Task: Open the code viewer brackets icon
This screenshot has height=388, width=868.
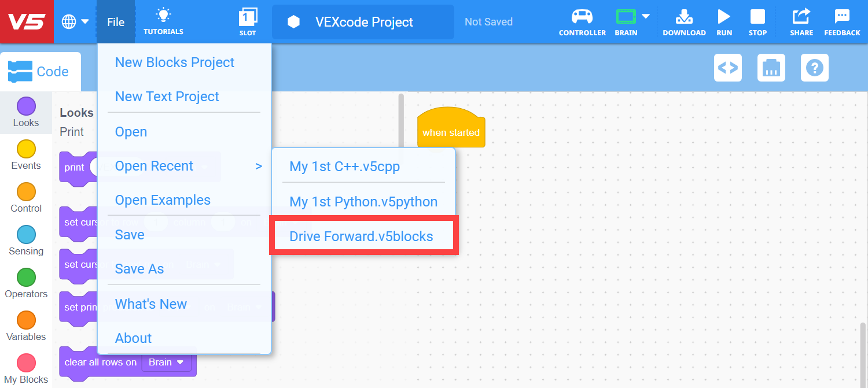Action: [x=727, y=68]
